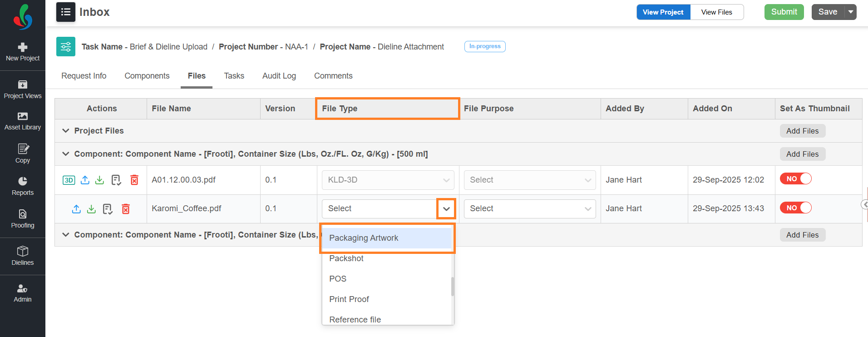The image size is (868, 337).
Task: Click the green Submit button
Action: [x=784, y=12]
